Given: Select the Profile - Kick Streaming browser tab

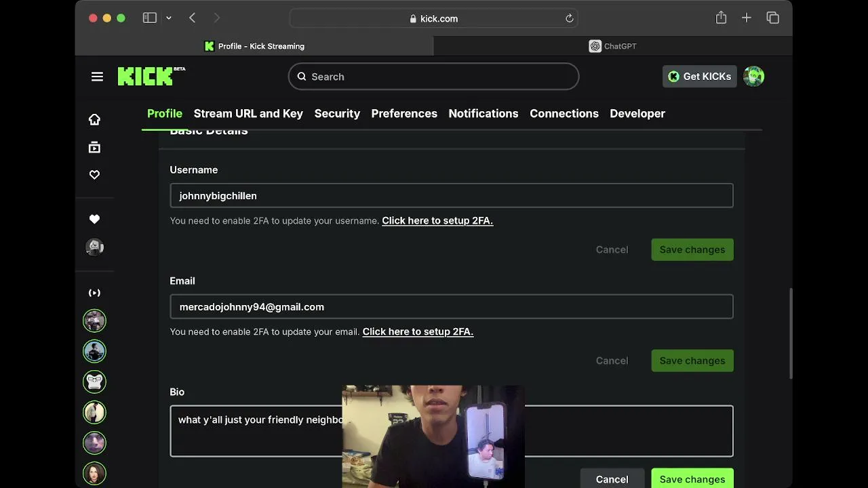Looking at the screenshot, I should coord(254,46).
